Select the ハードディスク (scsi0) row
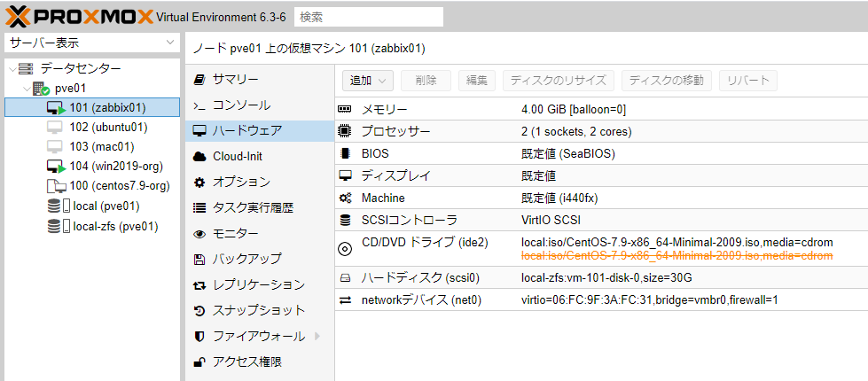868x381 pixels. [x=601, y=277]
